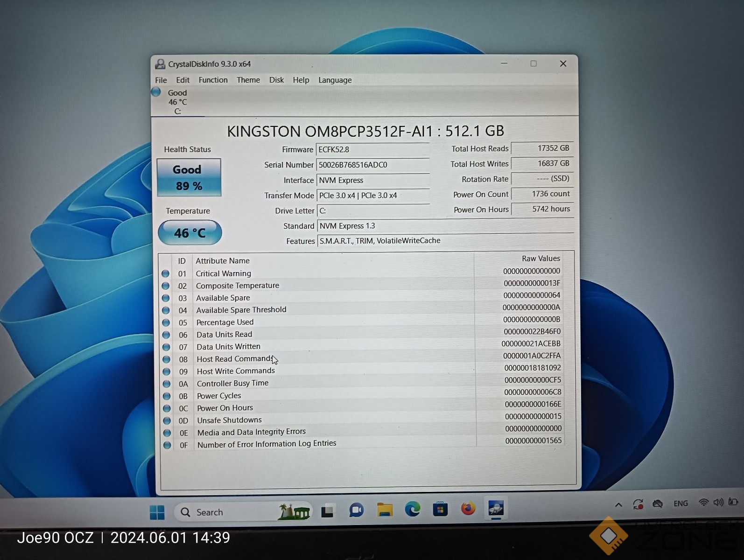Open Microsoft Store from the taskbar
744x560 pixels.
pos(440,509)
